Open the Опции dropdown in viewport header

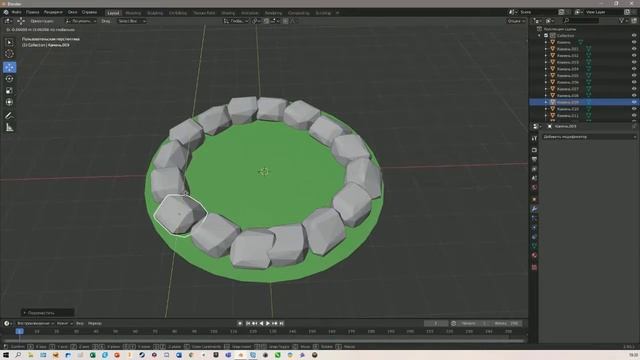coord(516,21)
